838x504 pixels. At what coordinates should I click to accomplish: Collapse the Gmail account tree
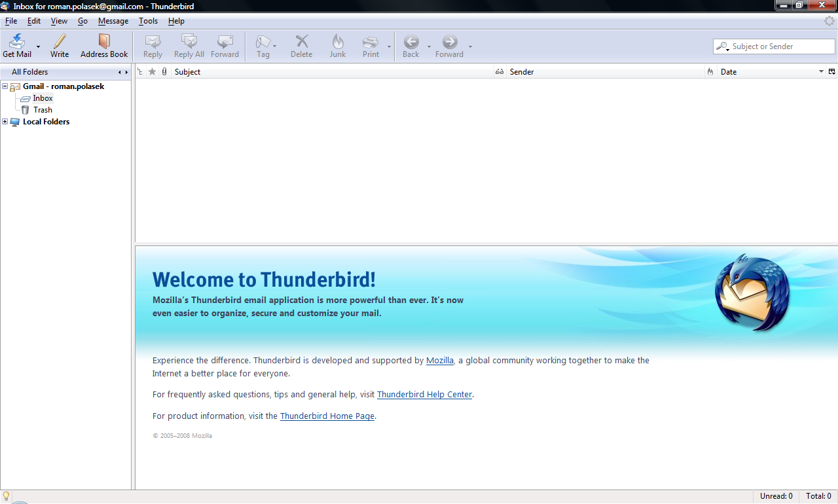[x=5, y=86]
